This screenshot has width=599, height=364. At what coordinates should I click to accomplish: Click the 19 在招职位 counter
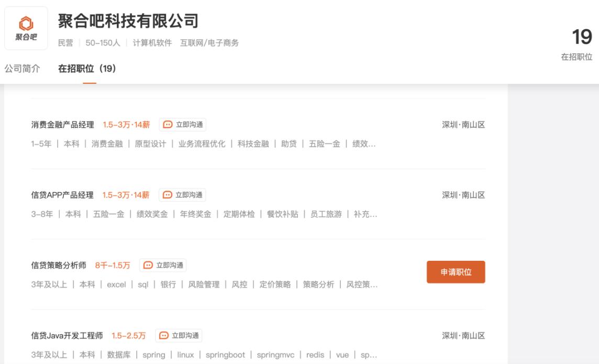[x=576, y=43]
